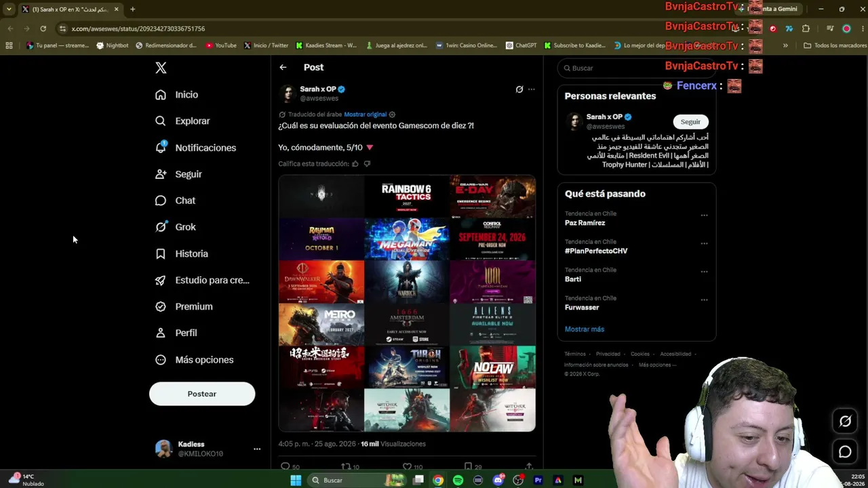Screen dimensions: 868x488
Task: Open the Perfil person icon
Action: click(161, 333)
